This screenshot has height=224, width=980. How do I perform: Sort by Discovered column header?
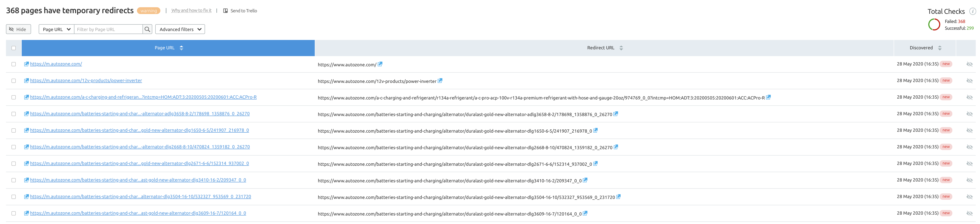tap(925, 48)
